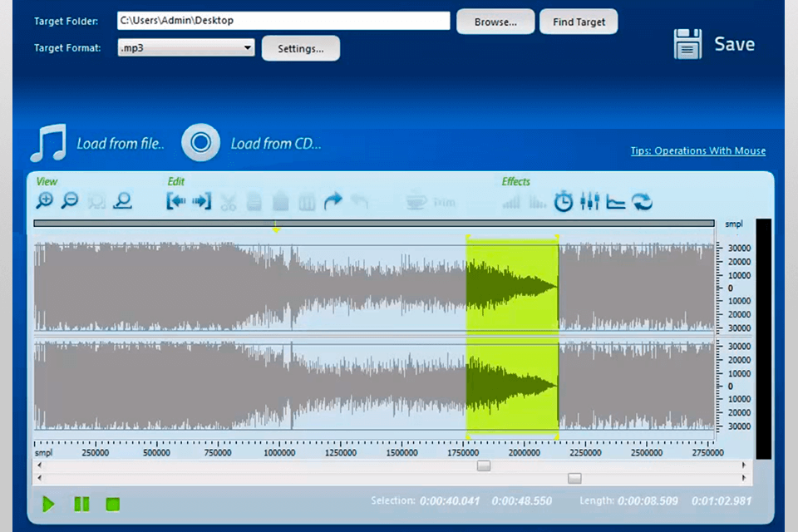Screen dimensions: 798x532
Task: Open Tips: Operations With Mouse link
Action: [697, 150]
